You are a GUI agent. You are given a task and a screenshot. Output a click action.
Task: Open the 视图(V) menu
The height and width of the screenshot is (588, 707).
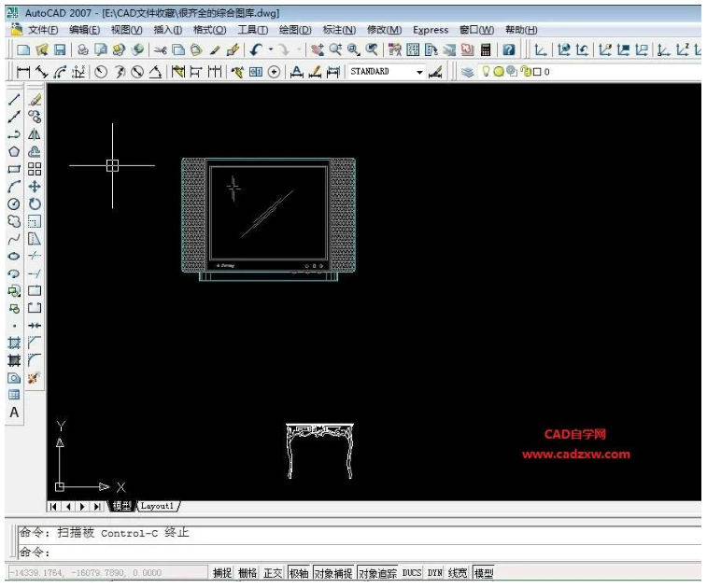127,30
